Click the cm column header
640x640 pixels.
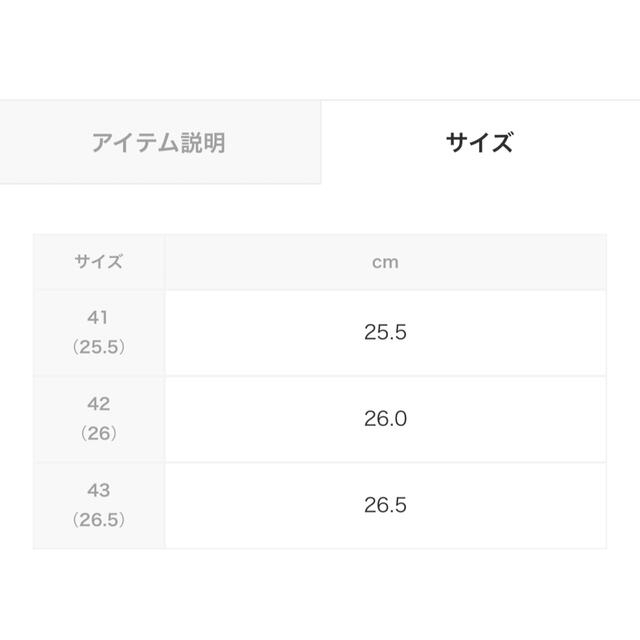tap(385, 262)
